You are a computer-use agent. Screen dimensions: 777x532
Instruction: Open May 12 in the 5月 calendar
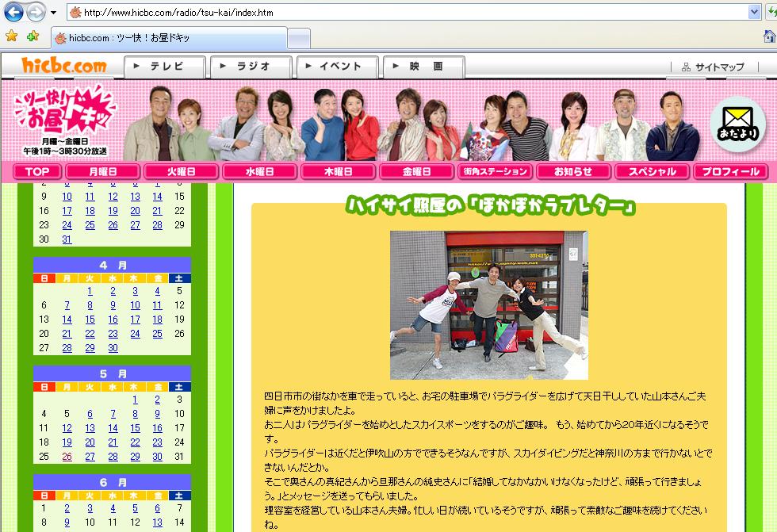pos(67,428)
